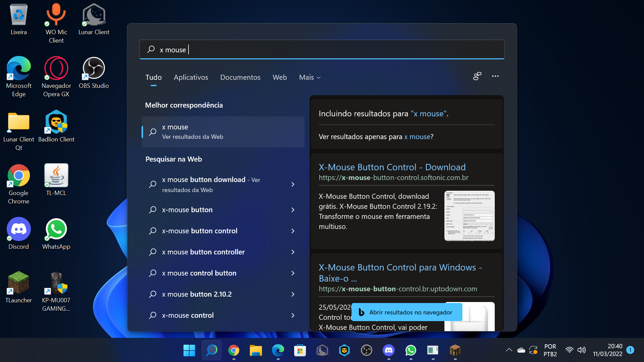Expand 'x mouse button controller' suggestion arrow
644x362 pixels.
pos(293,252)
